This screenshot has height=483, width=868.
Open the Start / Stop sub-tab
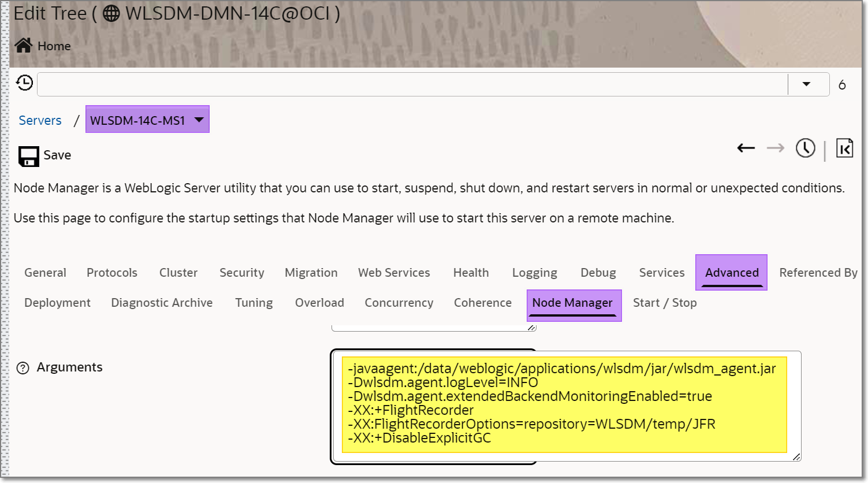[x=665, y=303]
